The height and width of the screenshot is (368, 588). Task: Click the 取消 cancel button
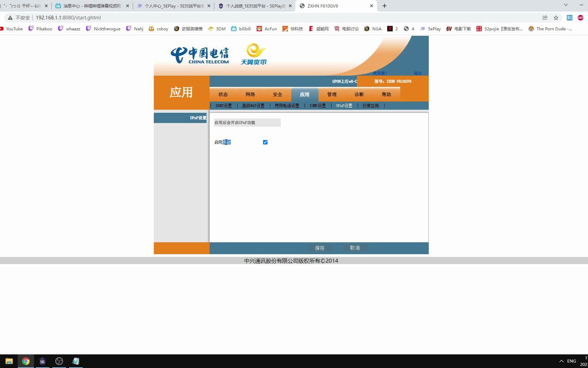click(355, 248)
